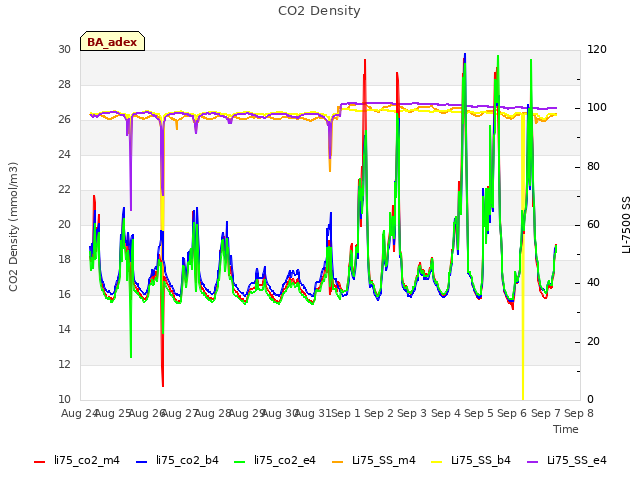Click the 120 right y-axis tick label

coord(597,50)
